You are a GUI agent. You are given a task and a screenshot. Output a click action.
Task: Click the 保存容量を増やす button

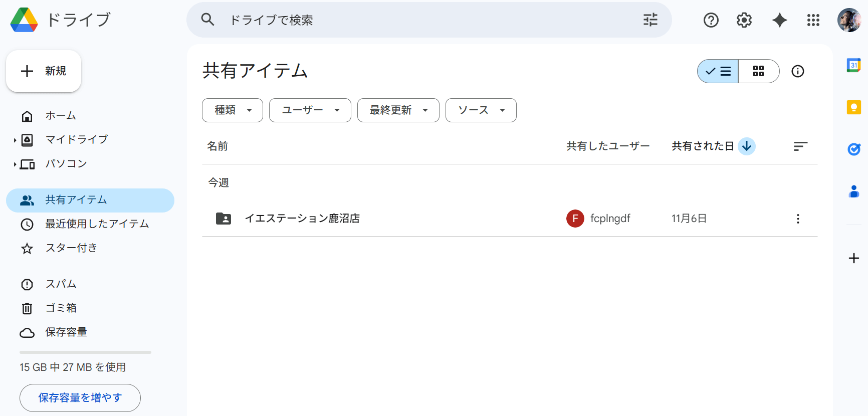pos(80,397)
